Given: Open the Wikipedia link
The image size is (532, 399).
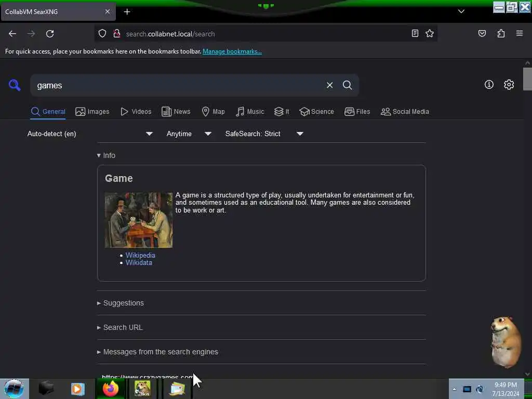Looking at the screenshot, I should [x=140, y=255].
